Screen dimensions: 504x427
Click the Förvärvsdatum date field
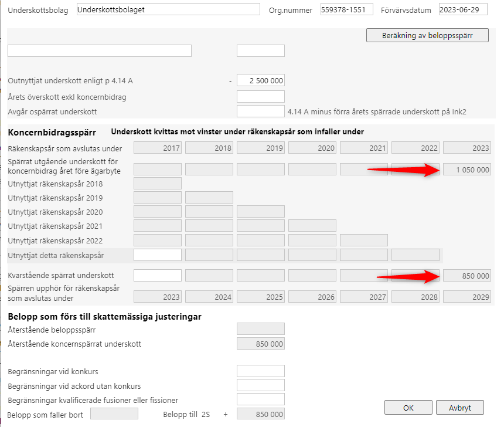tap(463, 9)
